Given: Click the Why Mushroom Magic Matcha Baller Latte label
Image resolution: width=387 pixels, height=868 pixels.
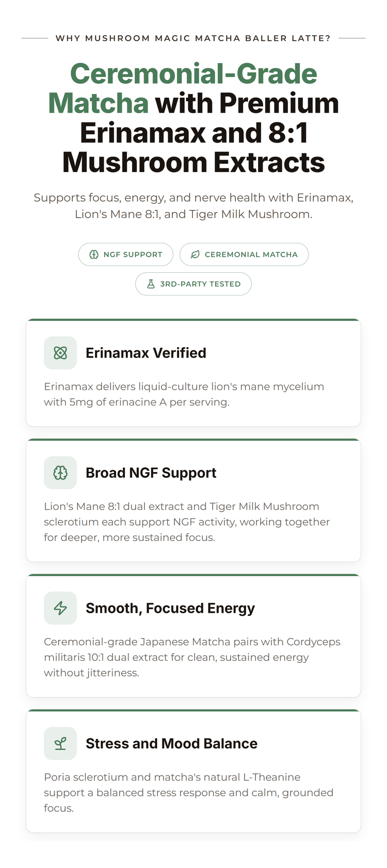Looking at the screenshot, I should coord(193,38).
